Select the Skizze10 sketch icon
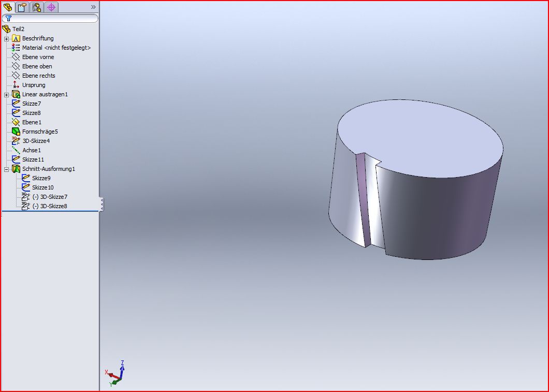The width and height of the screenshot is (549, 392). (x=25, y=187)
